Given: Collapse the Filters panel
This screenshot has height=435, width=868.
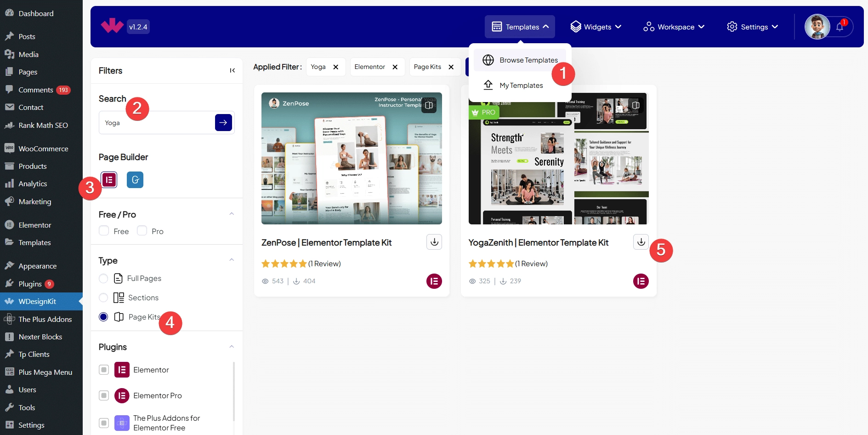Looking at the screenshot, I should [232, 70].
